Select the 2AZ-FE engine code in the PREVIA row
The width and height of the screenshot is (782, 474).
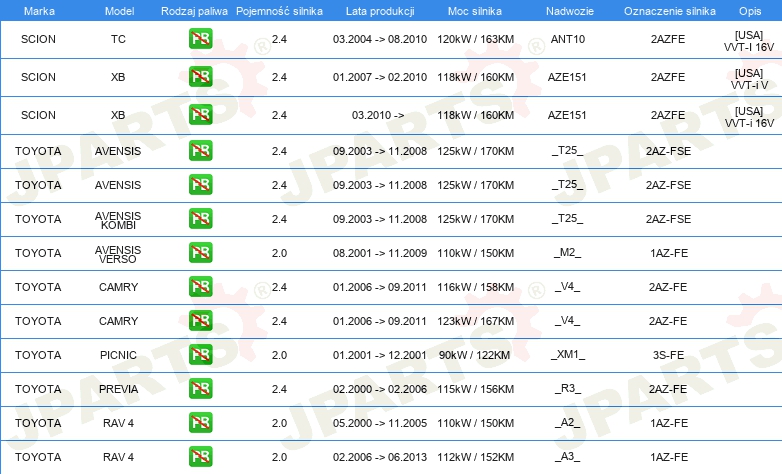[668, 388]
